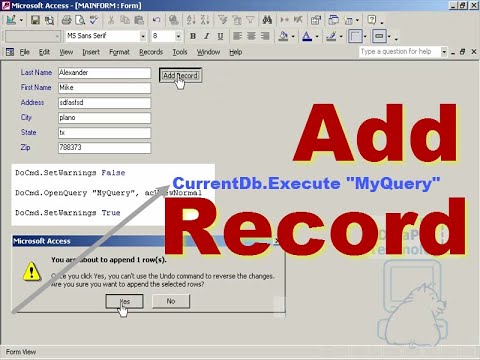Click the Microsoft Access Help icon
Viewport: 480px width, 360px height.
coord(372,20)
